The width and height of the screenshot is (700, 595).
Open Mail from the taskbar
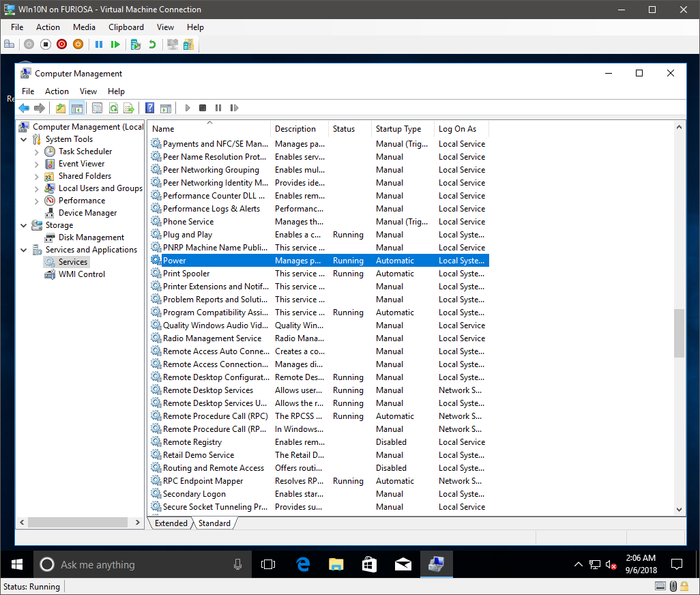pyautogui.click(x=403, y=565)
